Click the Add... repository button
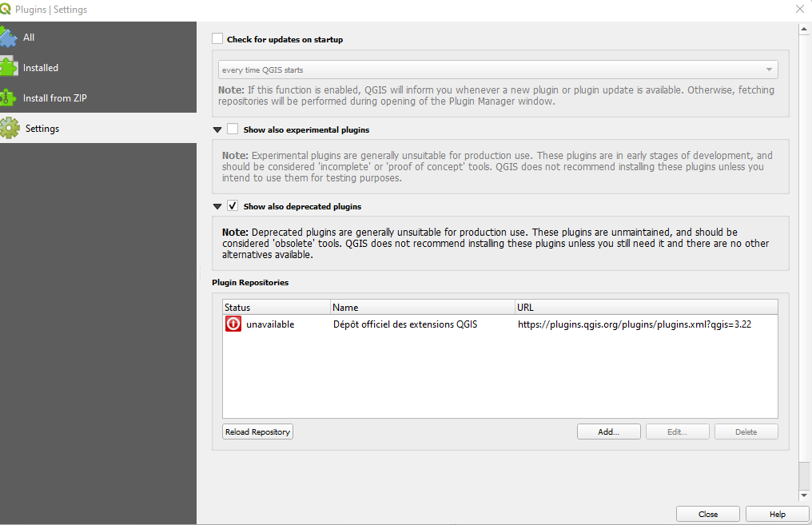Viewport: 812px width, 525px height. 608,432
